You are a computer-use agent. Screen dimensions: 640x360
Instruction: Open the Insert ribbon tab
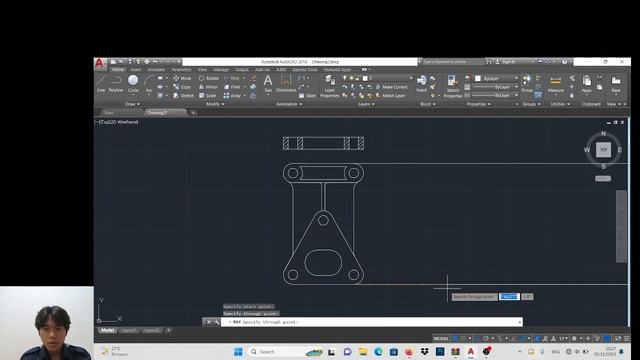click(136, 70)
